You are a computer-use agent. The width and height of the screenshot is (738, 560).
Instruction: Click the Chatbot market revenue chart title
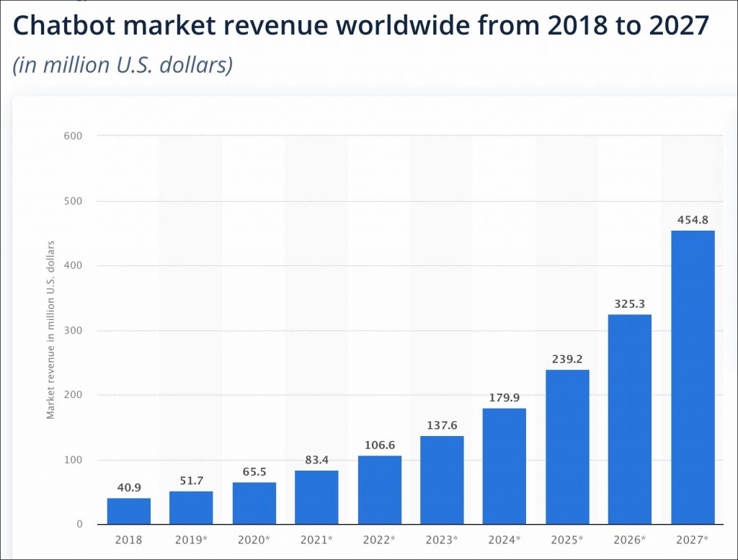(360, 26)
